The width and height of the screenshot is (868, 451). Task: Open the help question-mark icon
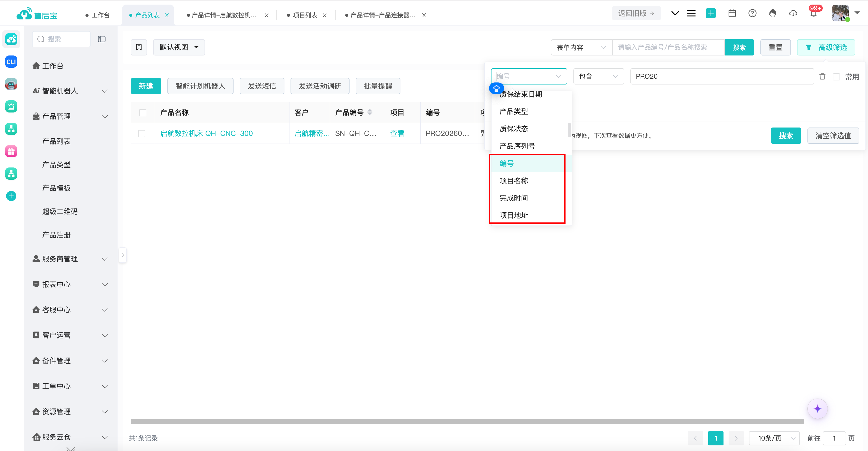click(x=752, y=13)
